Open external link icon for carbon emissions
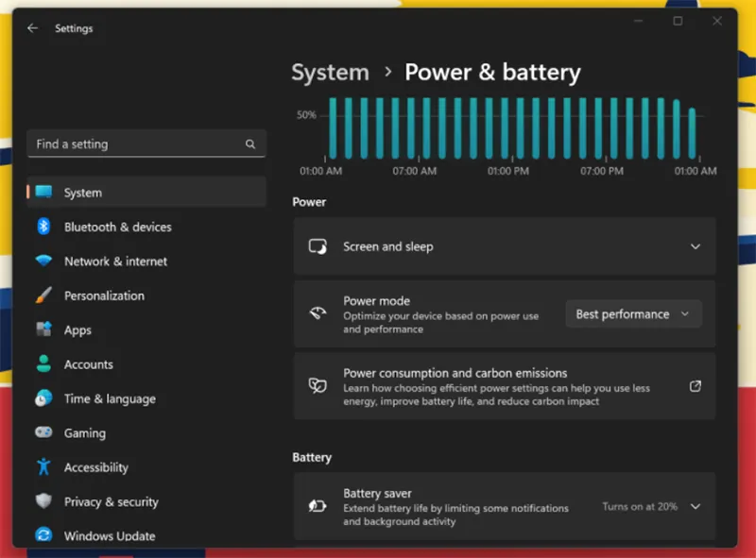Screen dimensions: 756x558 click(x=696, y=386)
